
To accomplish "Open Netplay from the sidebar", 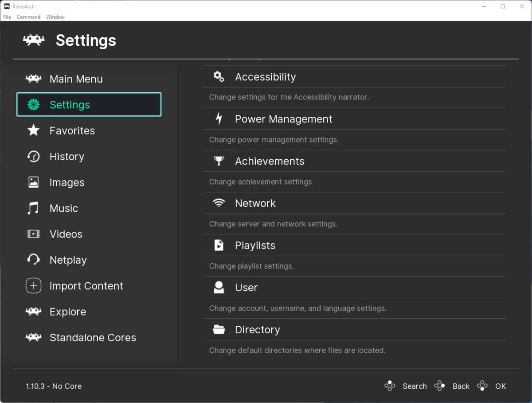I will (68, 260).
